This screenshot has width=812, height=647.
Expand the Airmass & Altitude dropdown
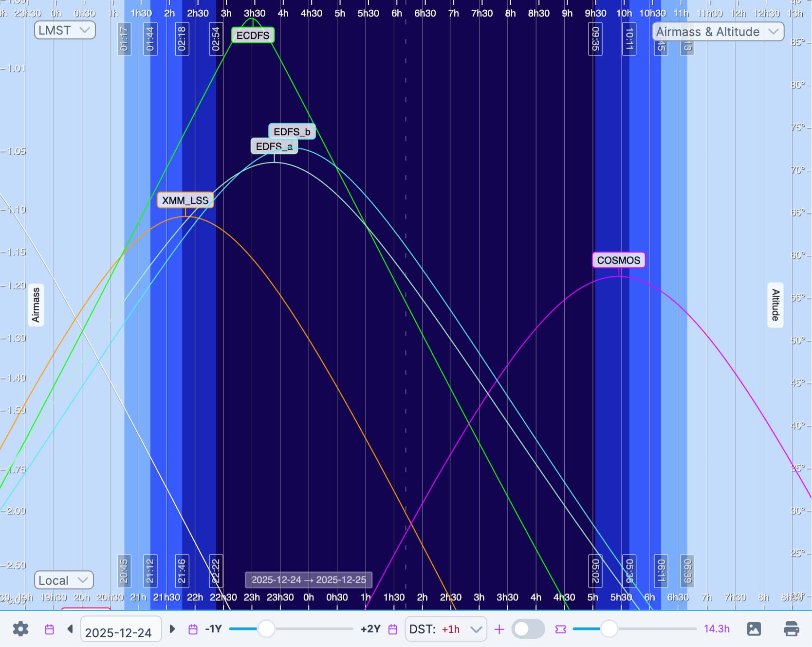718,32
